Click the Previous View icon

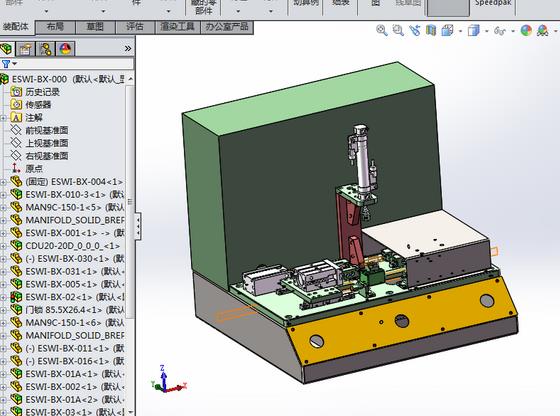pyautogui.click(x=415, y=30)
